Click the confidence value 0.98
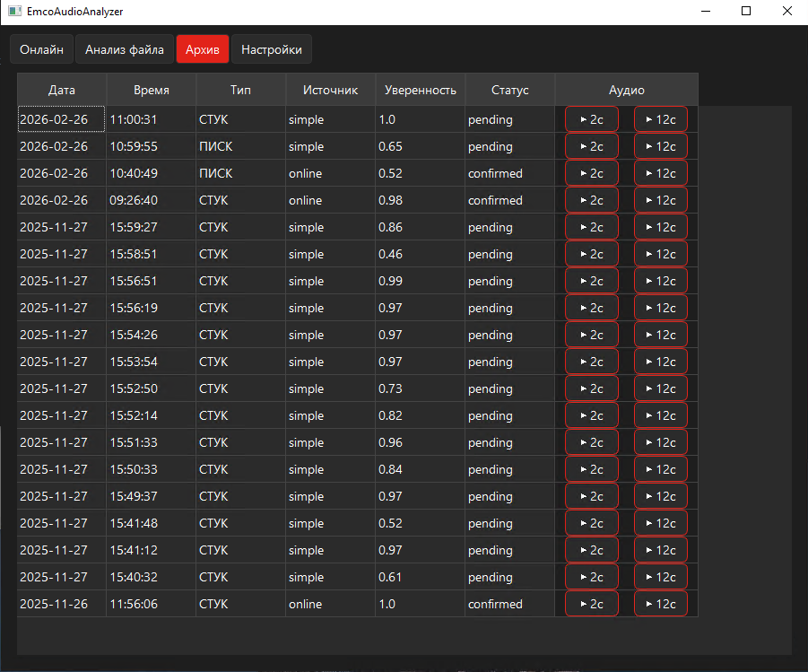This screenshot has width=808, height=672. coord(420,200)
